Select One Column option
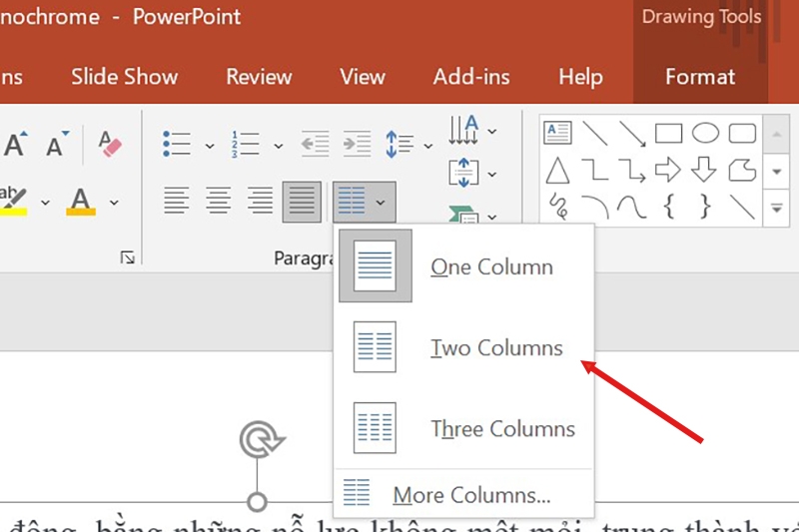 463,266
